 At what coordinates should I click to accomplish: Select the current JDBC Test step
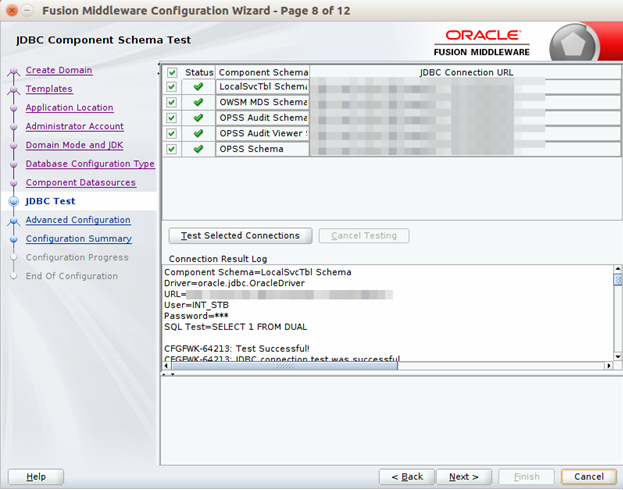point(50,201)
